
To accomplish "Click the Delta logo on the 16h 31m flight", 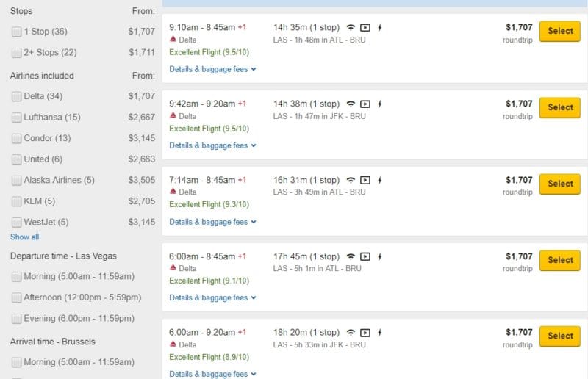I will [173, 192].
